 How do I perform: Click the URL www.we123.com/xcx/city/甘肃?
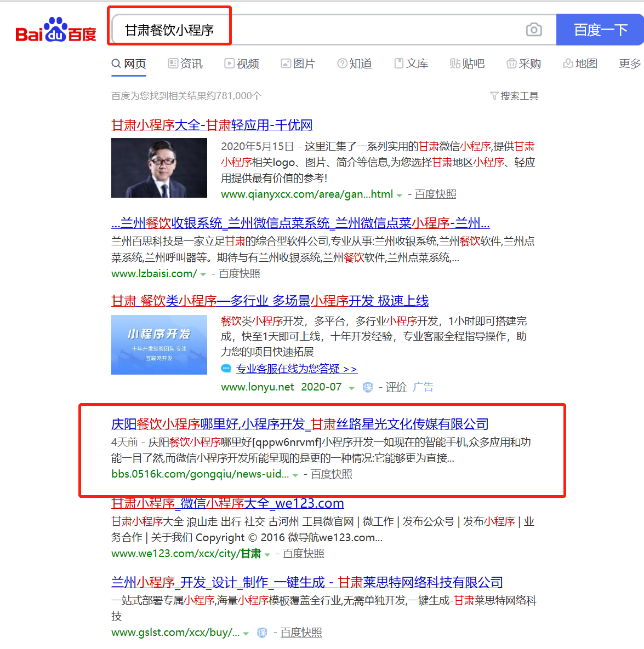(x=186, y=553)
